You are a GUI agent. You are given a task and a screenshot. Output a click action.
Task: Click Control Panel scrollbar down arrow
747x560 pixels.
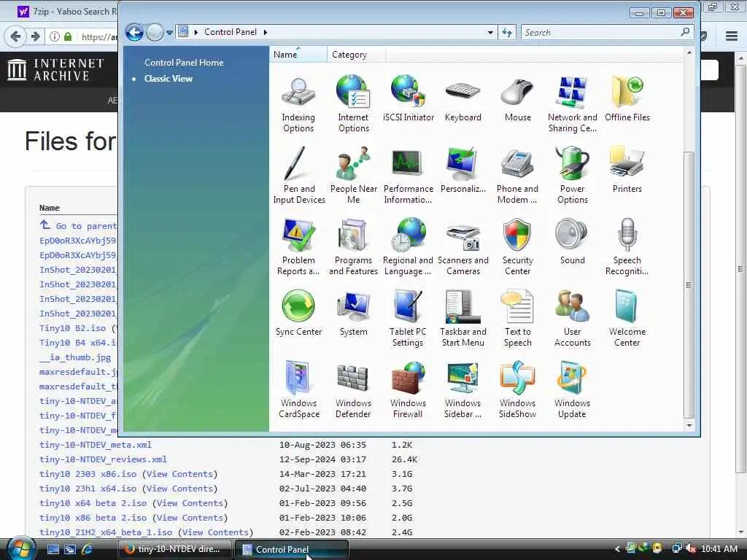point(689,424)
